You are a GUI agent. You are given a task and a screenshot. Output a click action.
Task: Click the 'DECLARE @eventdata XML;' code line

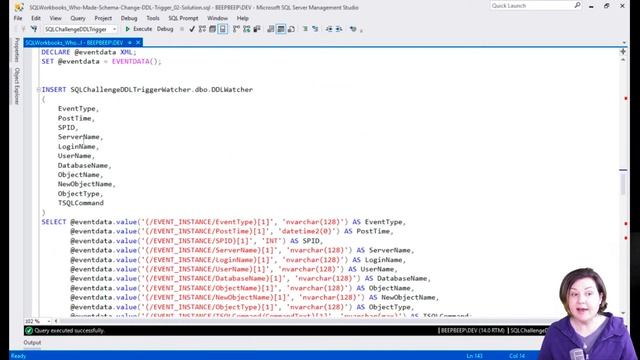point(89,52)
